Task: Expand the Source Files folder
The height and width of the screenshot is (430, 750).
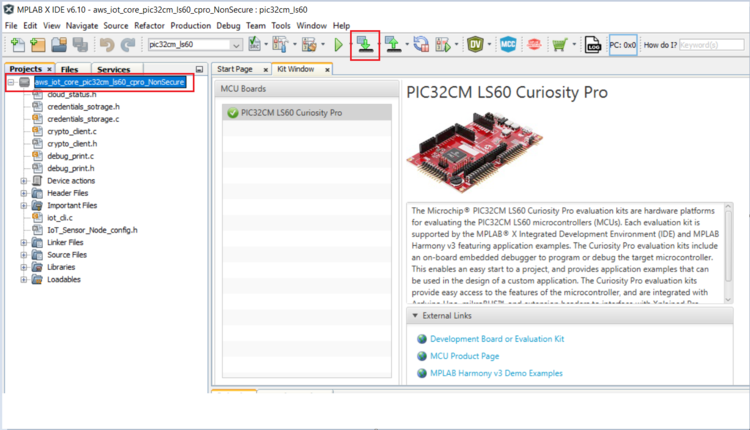Action: coord(24,255)
